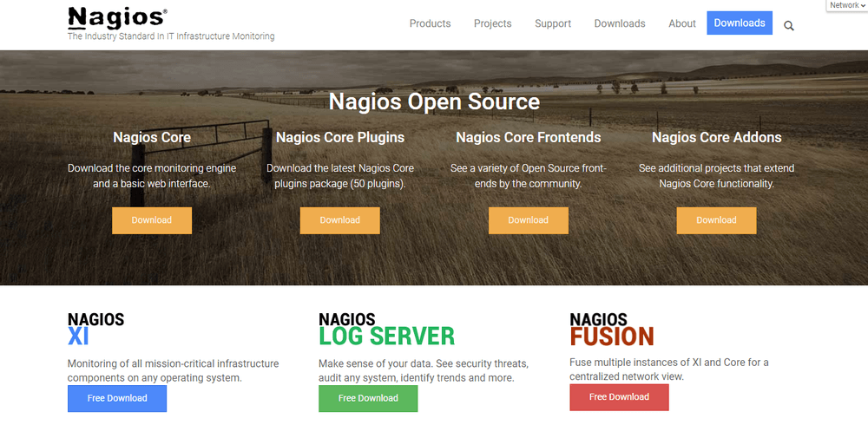Open the Support menu

coord(553,23)
